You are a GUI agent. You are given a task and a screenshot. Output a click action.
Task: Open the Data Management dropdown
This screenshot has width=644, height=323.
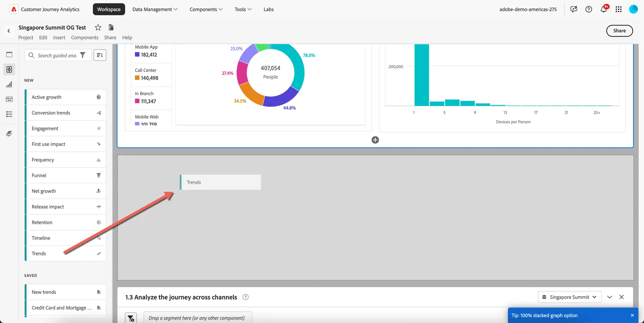(155, 9)
